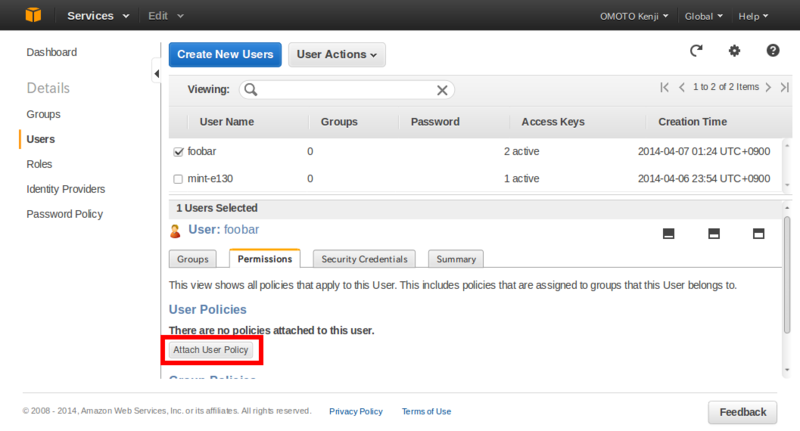Viewport: 800px width, 431px height.
Task: Click the Attach User Policy button
Action: click(211, 350)
